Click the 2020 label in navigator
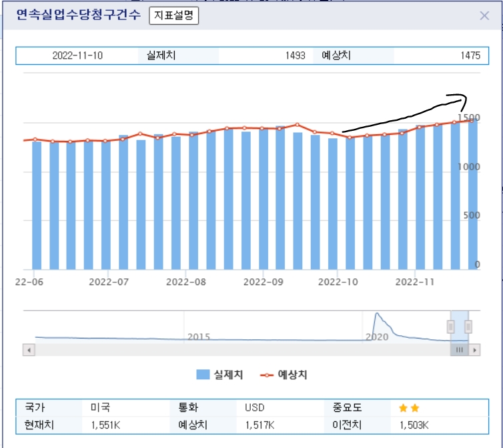The image size is (503, 448). [377, 337]
